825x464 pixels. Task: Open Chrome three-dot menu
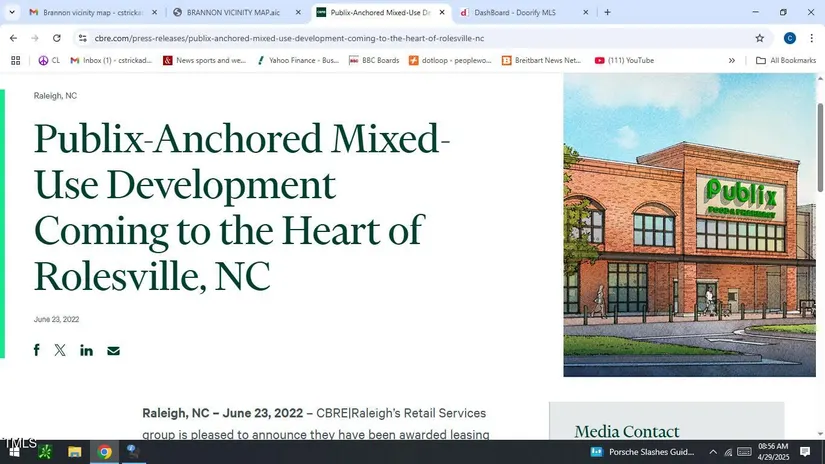(811, 38)
